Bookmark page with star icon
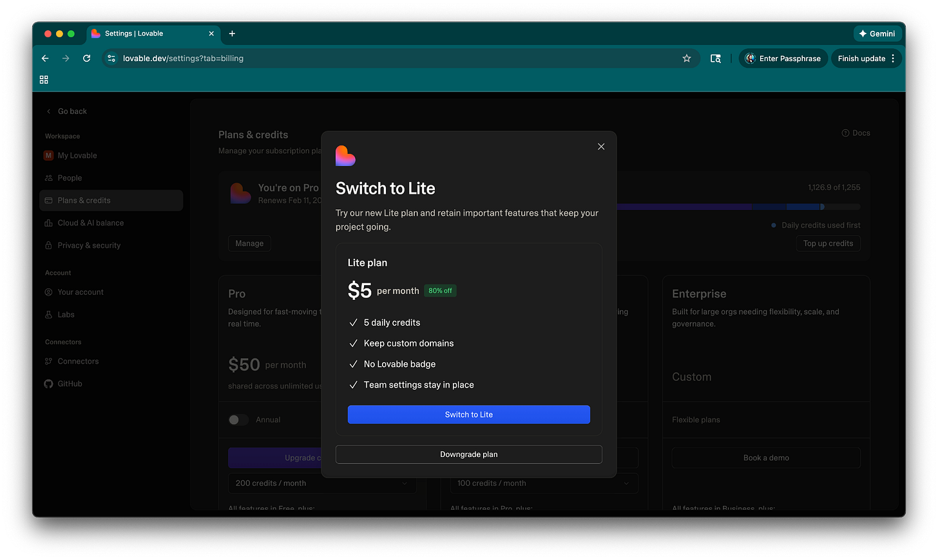Image resolution: width=938 pixels, height=560 pixels. [687, 58]
